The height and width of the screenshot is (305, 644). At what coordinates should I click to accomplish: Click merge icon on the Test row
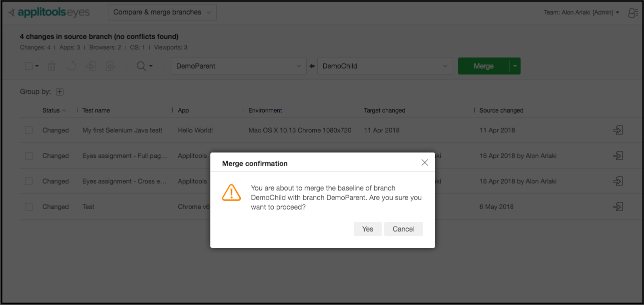click(618, 206)
